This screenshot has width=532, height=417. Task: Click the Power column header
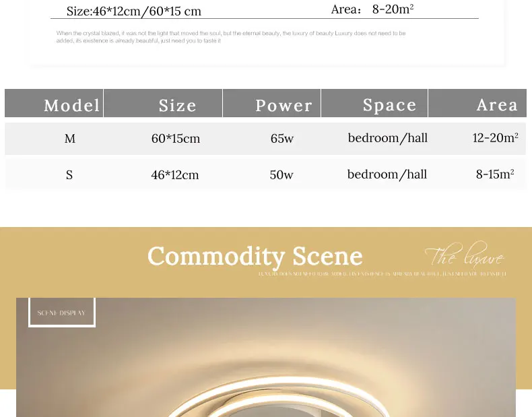click(284, 105)
